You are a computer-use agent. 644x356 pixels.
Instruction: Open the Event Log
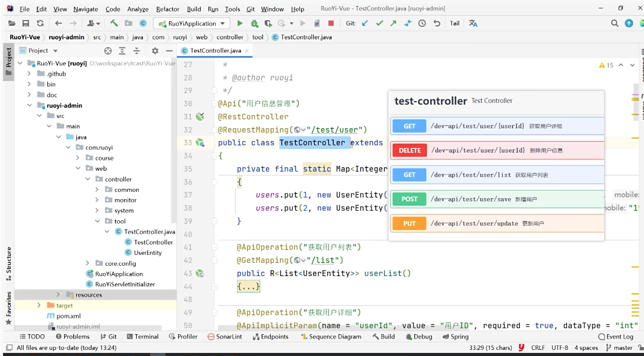[616, 336]
